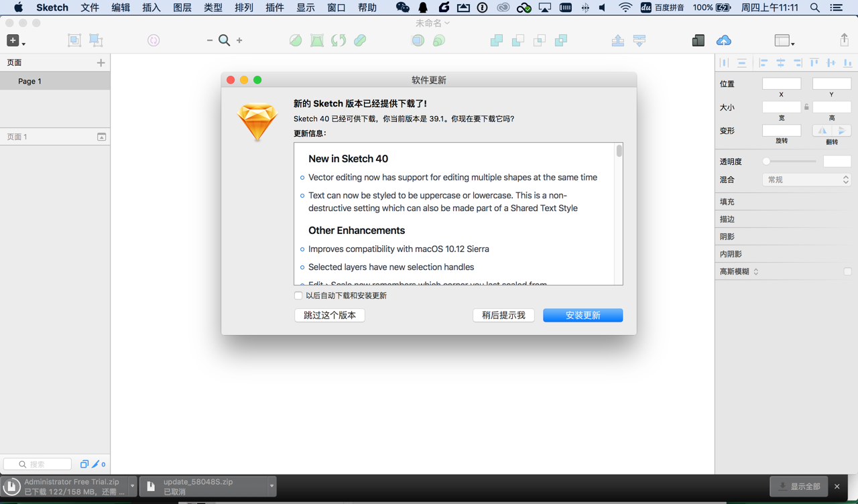Click the 跳过这个版本 button

330,315
